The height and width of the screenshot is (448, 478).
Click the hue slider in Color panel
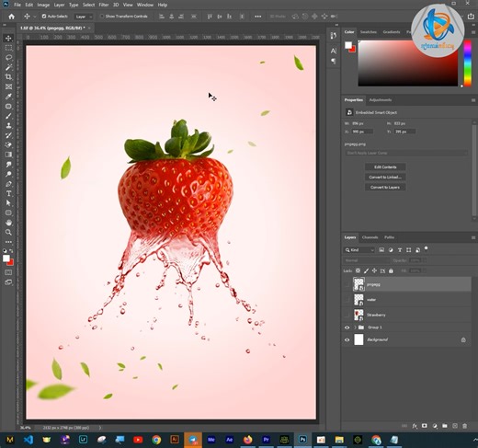tap(467, 63)
